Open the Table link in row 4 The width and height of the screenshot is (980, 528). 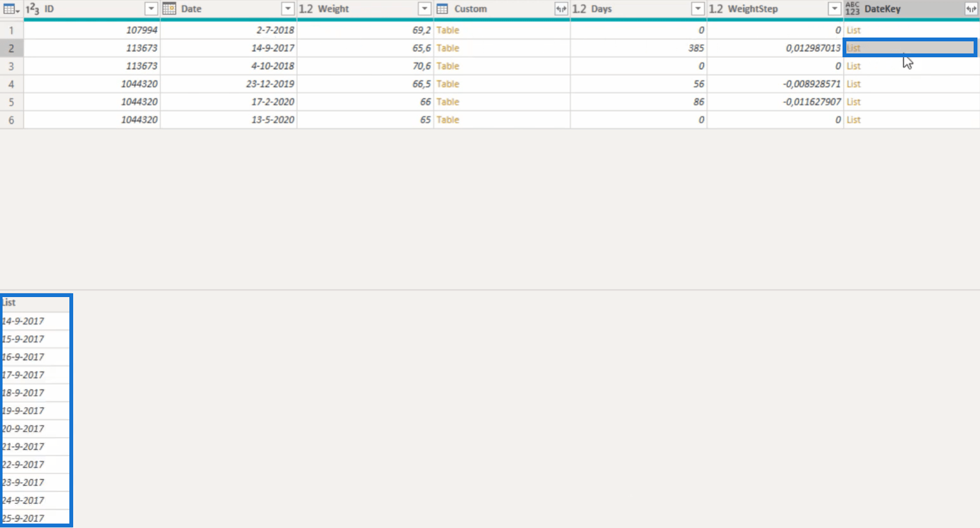point(448,84)
